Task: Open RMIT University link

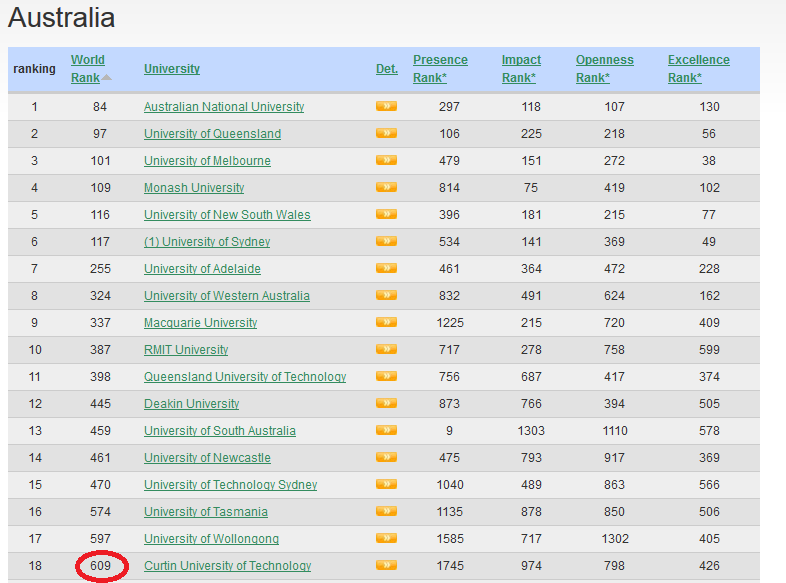Action: click(x=186, y=350)
